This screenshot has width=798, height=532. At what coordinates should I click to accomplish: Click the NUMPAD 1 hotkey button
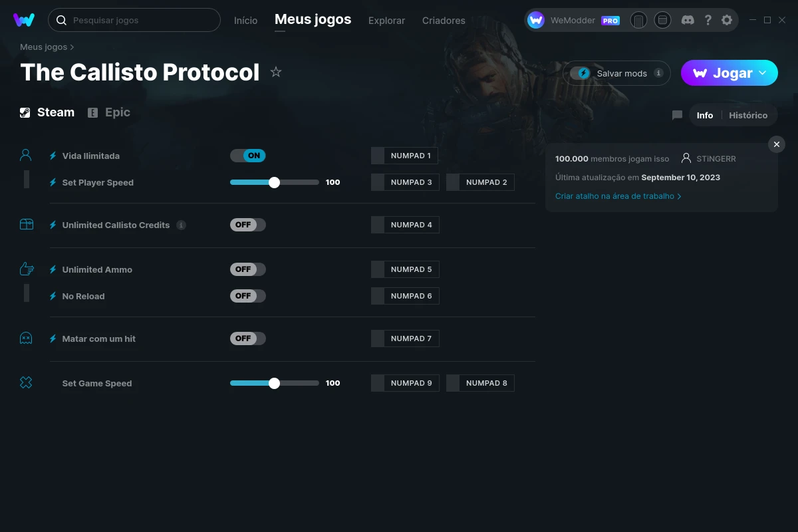(x=404, y=156)
